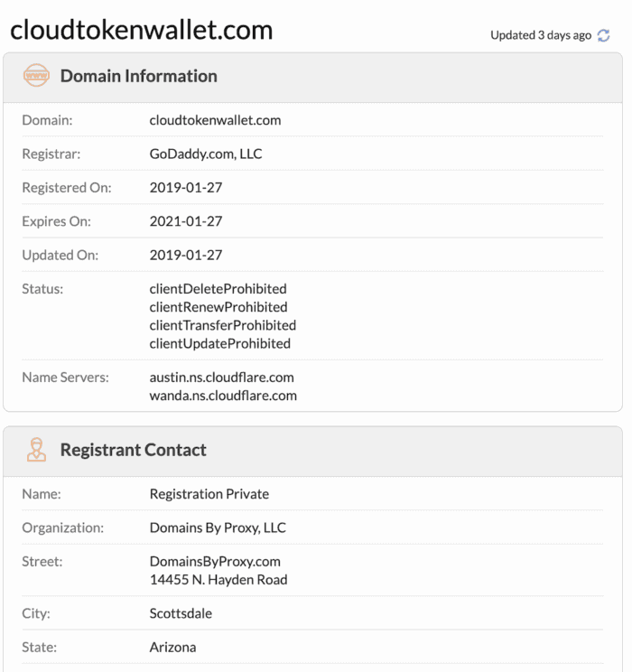Select registrar value GoDaddy.com, LLC

pos(206,154)
